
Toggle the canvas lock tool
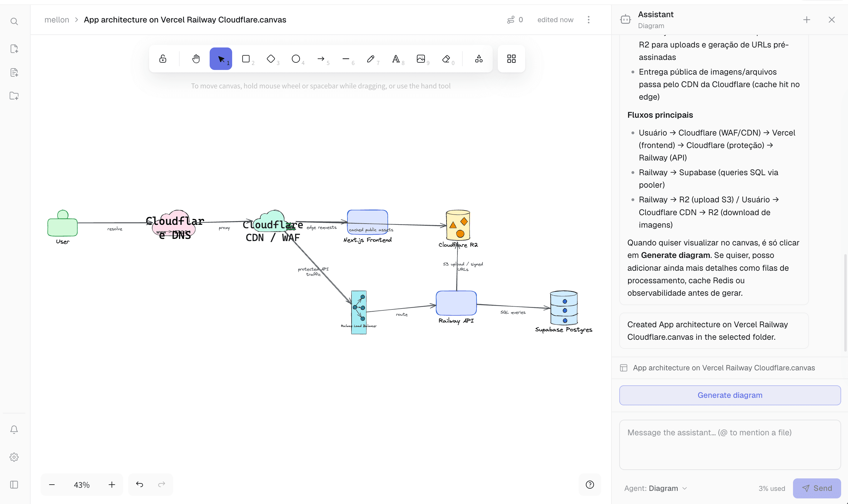click(x=163, y=59)
